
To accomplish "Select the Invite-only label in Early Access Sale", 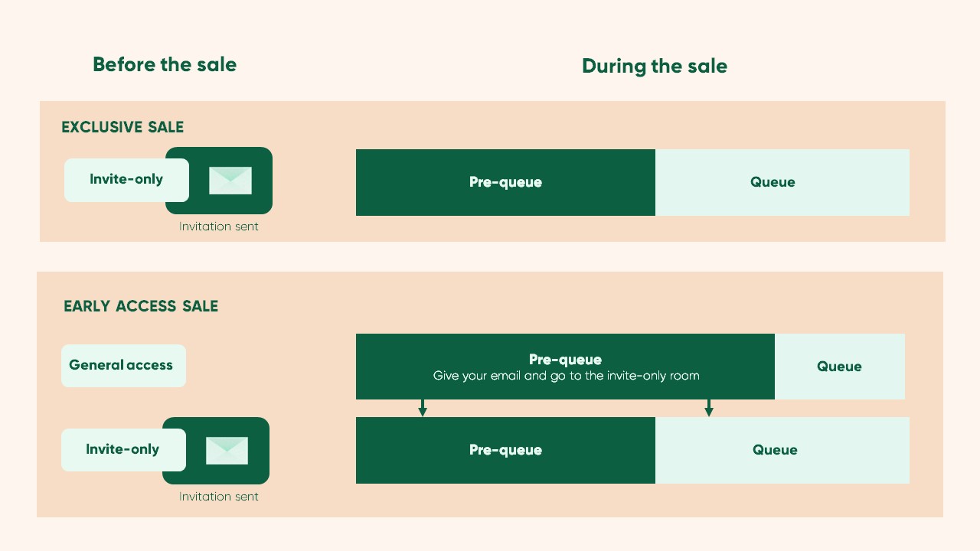I will [x=123, y=450].
